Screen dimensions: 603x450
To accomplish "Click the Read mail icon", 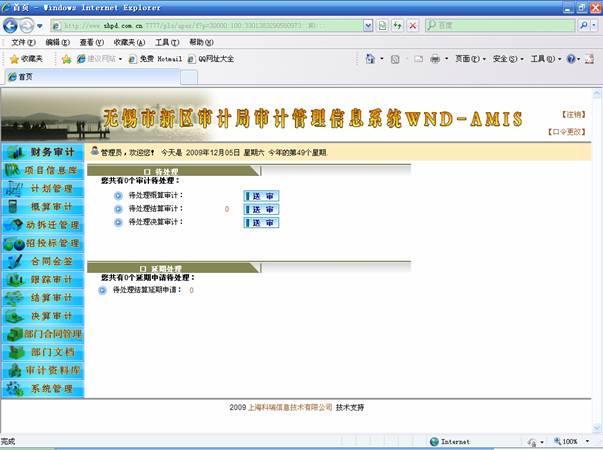I will click(x=418, y=59).
